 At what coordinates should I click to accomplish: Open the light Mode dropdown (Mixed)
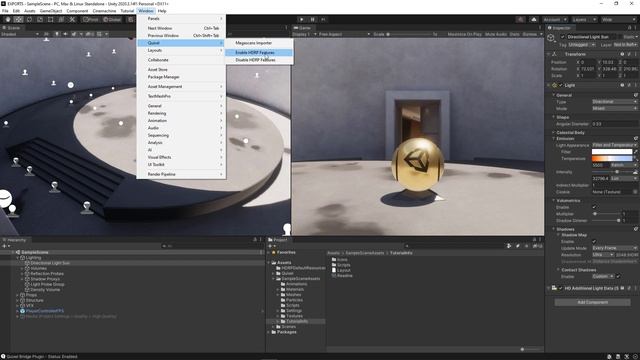(614, 108)
